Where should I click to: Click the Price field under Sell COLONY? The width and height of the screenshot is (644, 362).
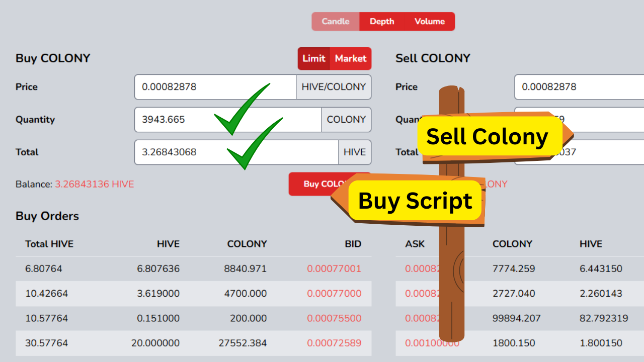click(x=579, y=87)
